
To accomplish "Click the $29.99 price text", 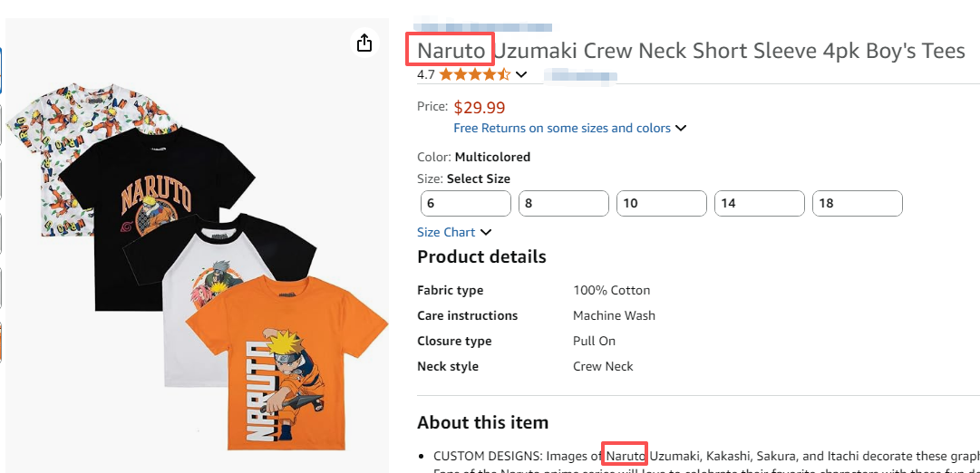I will coord(480,108).
